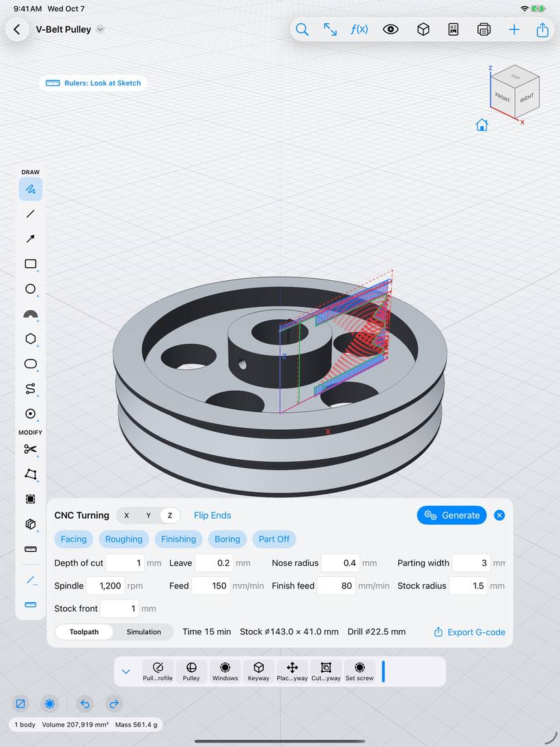
Task: Tap the dimension measure arrows icon
Action: coord(330,29)
